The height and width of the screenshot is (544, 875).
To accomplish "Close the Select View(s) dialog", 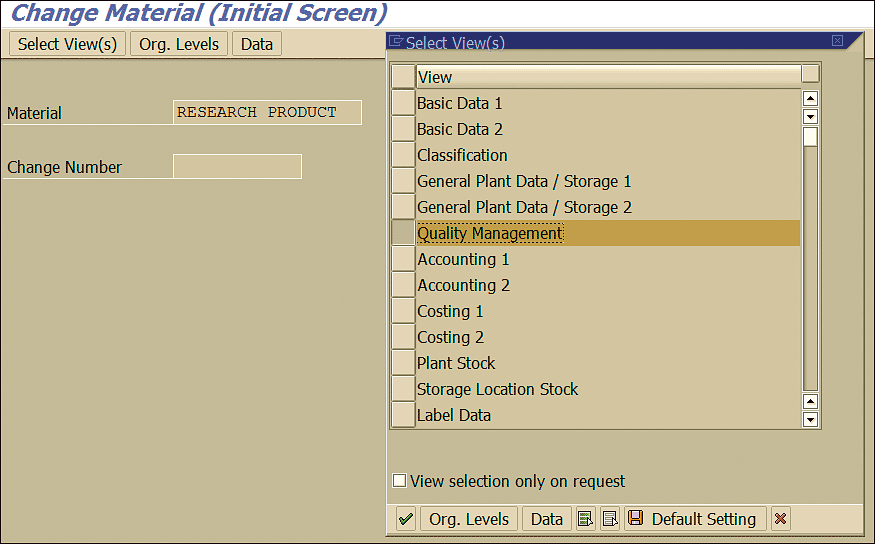I will [x=837, y=41].
